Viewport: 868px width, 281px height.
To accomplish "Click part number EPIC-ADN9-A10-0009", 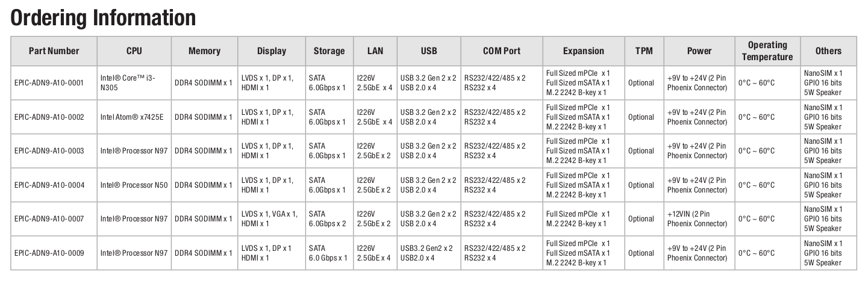I will pos(49,253).
